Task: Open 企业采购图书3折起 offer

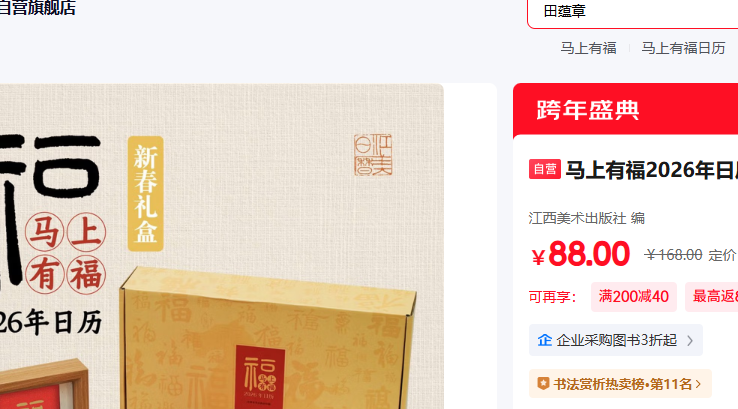Action: (616, 340)
